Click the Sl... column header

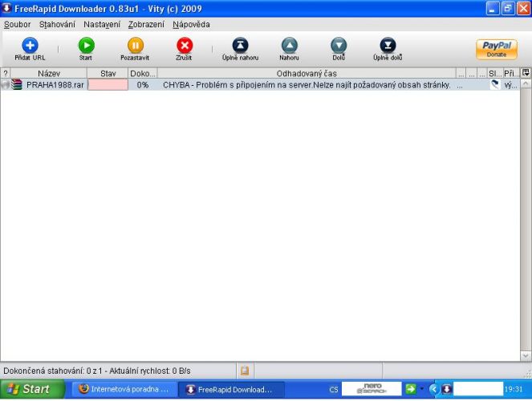pos(494,73)
